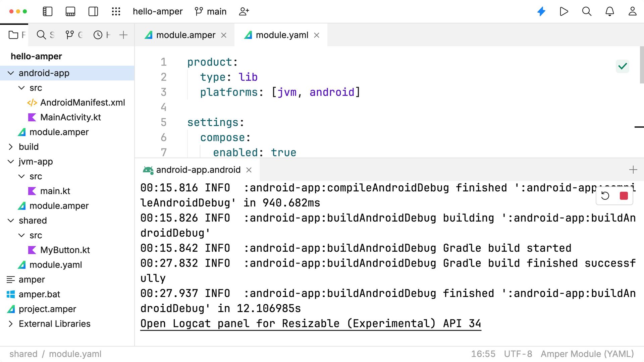This screenshot has width=644, height=362.
Task: Close the module.yaml editor tab
Action: (317, 35)
